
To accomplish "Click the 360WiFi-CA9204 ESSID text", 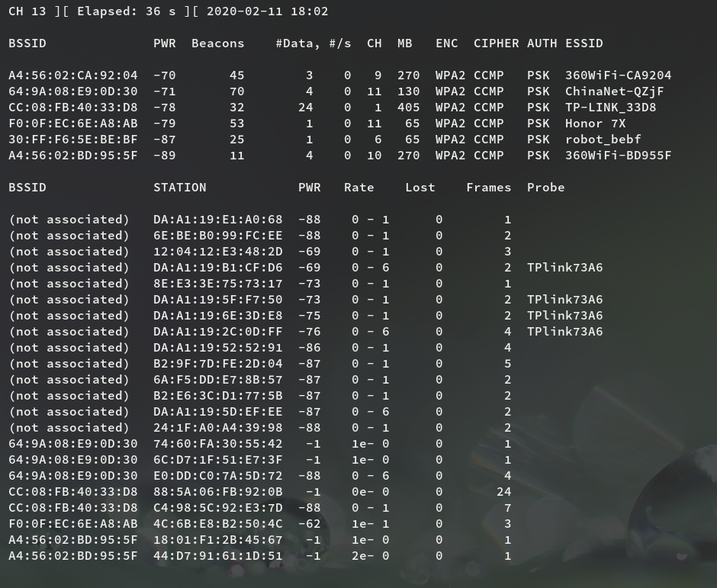I will click(618, 76).
